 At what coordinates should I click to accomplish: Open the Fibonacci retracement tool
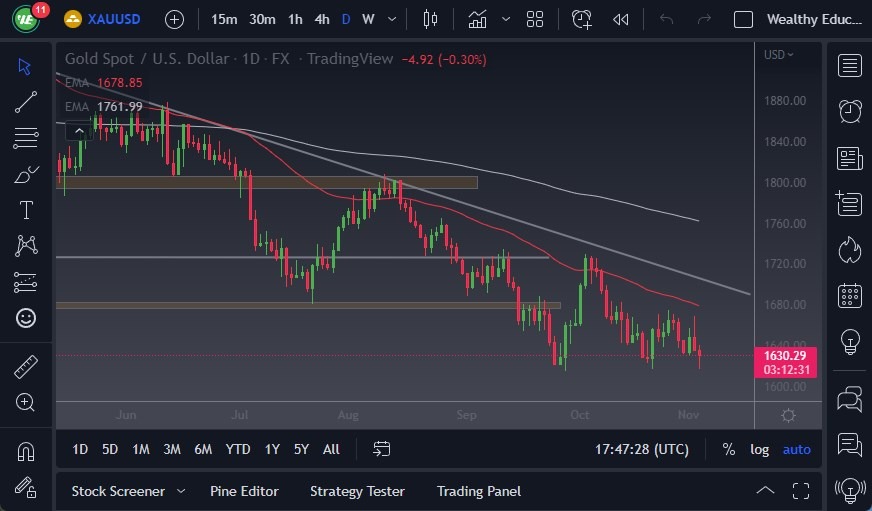[x=26, y=137]
